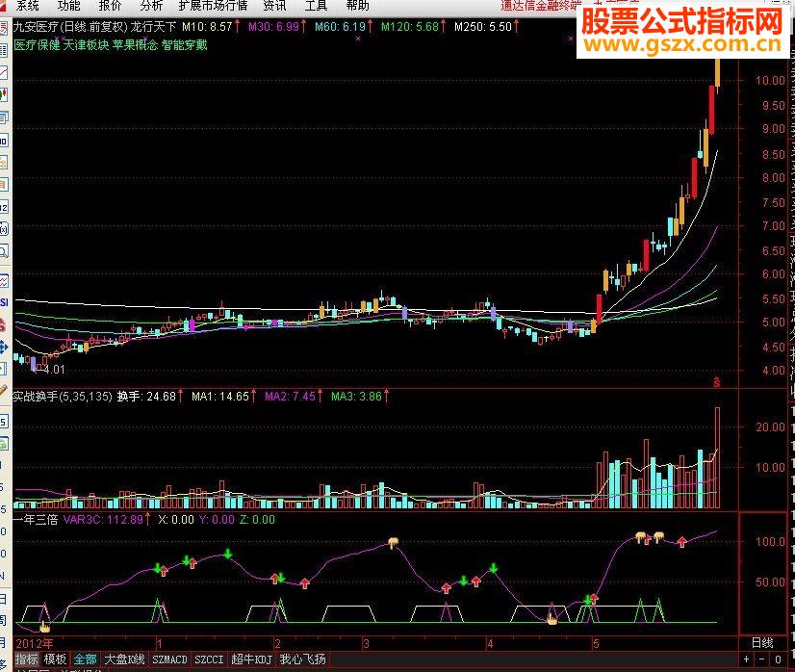Viewport: 795px width, 672px height.
Task: Open the 扩展市场行情 menu
Action: (213, 6)
